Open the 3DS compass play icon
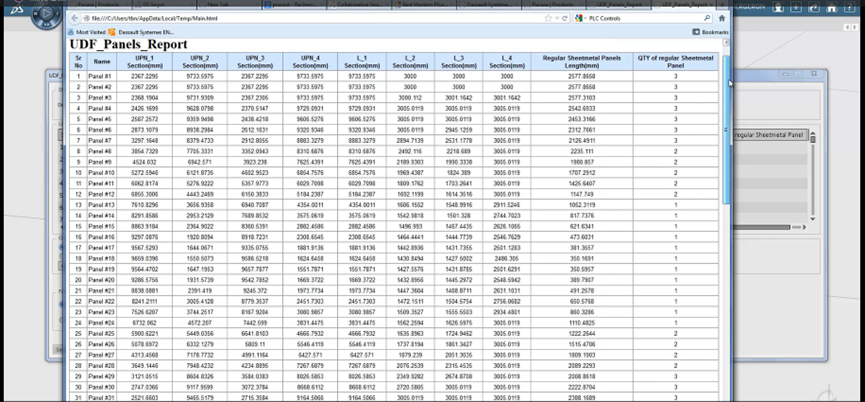 pyautogui.click(x=44, y=13)
